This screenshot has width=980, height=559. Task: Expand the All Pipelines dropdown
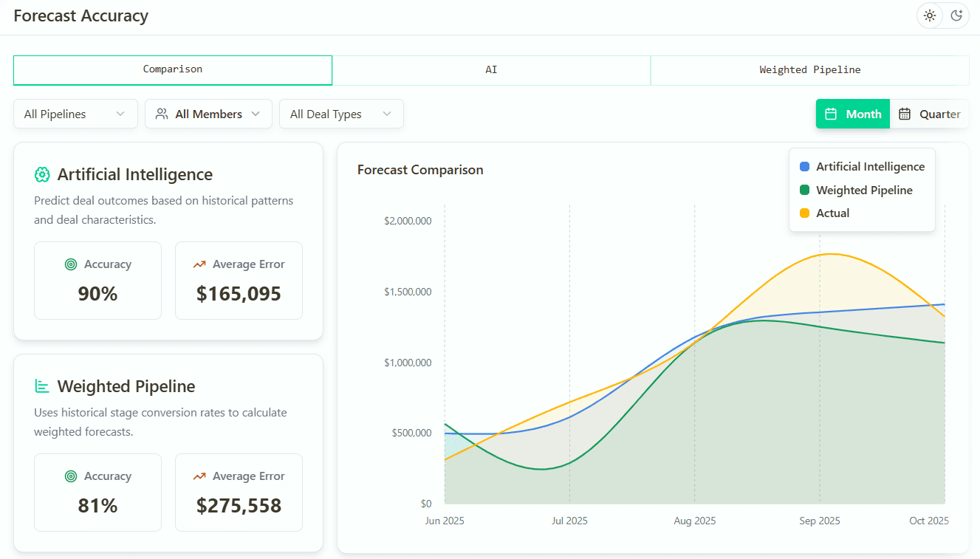(x=75, y=114)
